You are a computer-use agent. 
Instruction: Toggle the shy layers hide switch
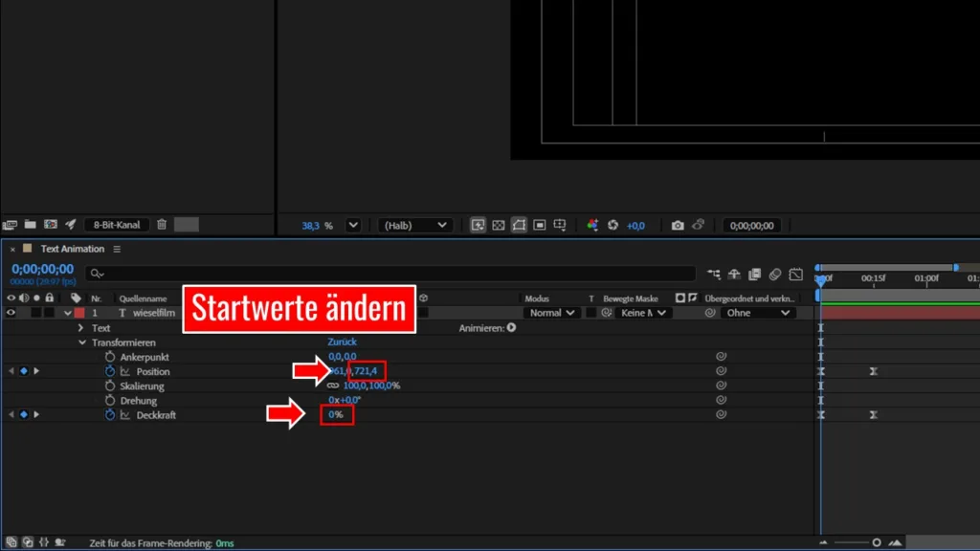pyautogui.click(x=734, y=275)
